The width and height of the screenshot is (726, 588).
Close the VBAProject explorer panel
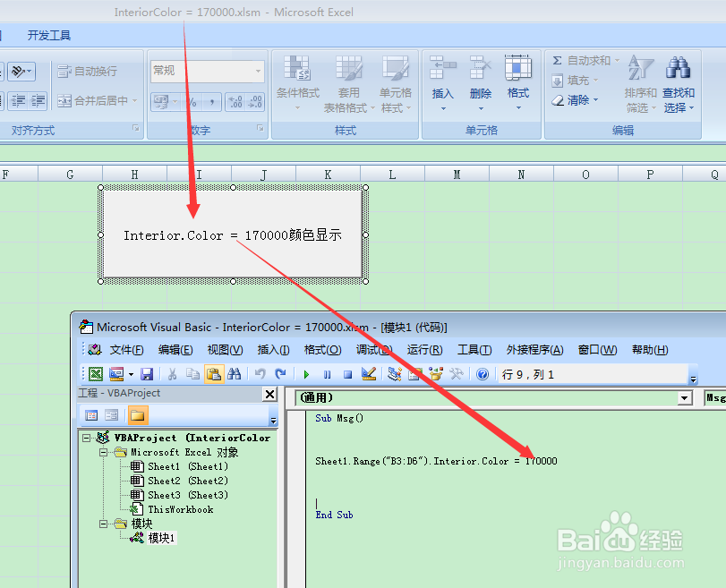tap(269, 394)
